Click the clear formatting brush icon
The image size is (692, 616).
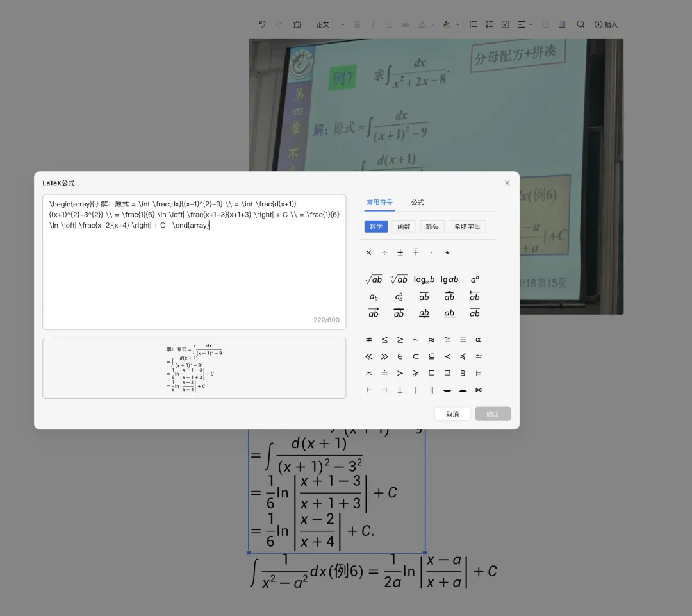click(x=297, y=24)
